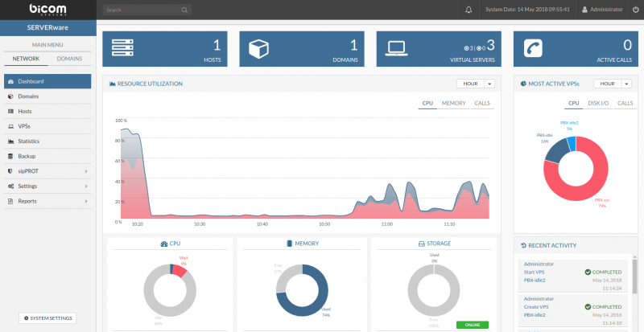Click the Resource Utilization HOUR button
This screenshot has width=644, height=332.
pyautogui.click(x=471, y=84)
